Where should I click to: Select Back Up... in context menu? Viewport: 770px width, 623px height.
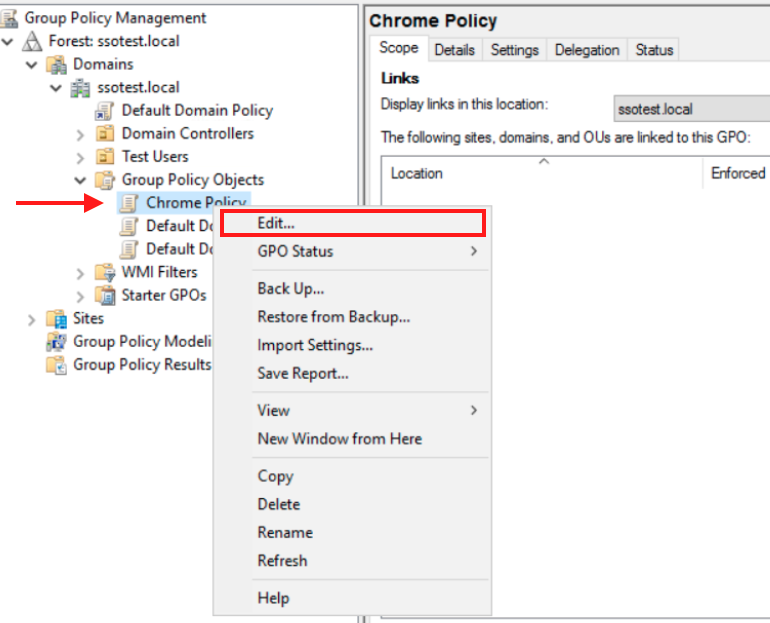[x=291, y=289]
